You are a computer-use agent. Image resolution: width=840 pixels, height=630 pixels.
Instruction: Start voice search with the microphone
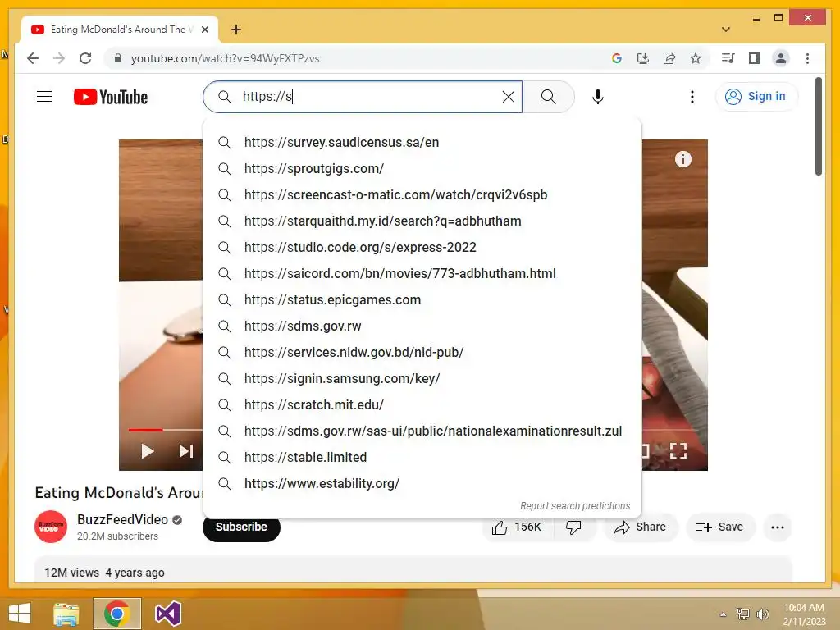(x=598, y=97)
